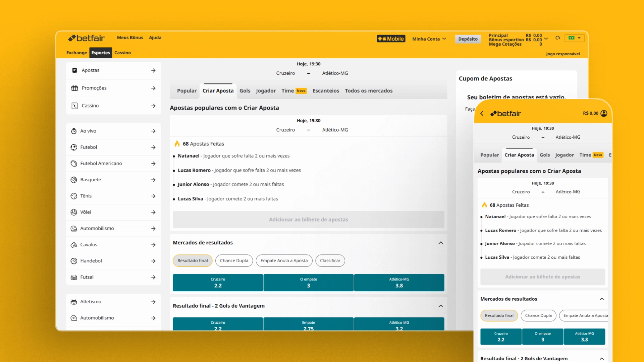Open the Jogo responsável link
Screen dimensions: 644x362
pos(562,54)
